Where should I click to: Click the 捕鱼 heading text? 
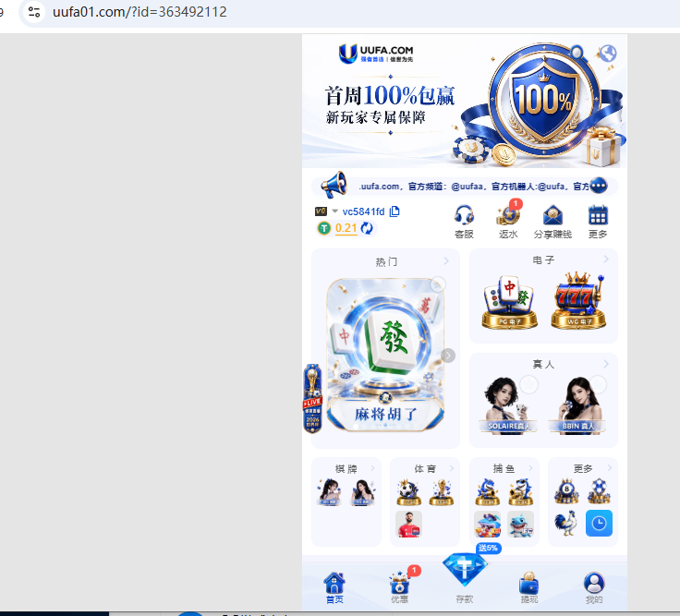pyautogui.click(x=504, y=468)
